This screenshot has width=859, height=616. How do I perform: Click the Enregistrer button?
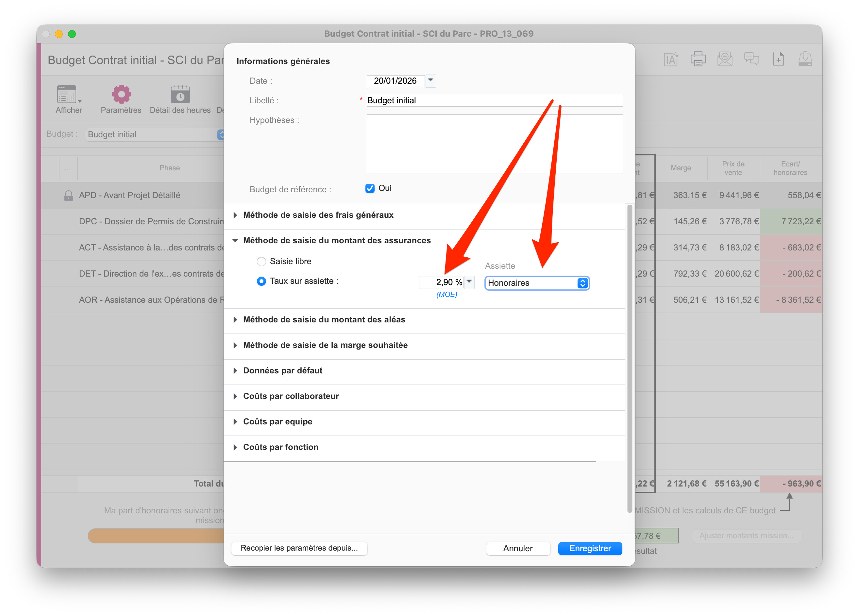[590, 548]
